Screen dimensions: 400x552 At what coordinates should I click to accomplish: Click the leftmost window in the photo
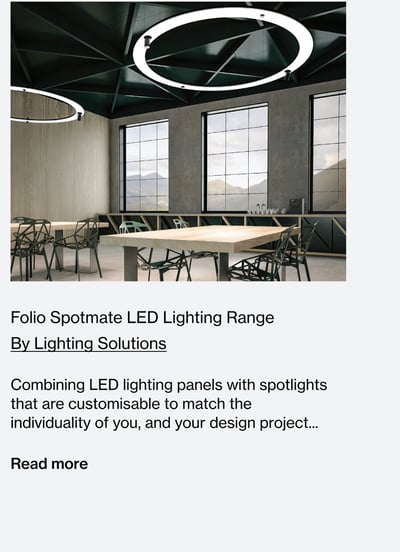pyautogui.click(x=145, y=166)
